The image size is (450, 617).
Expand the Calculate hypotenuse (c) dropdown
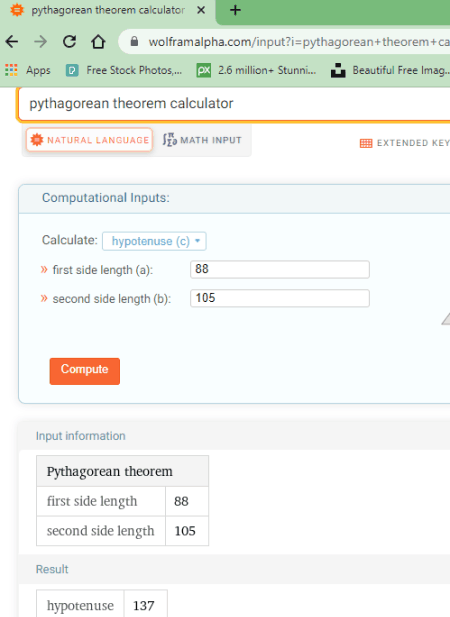154,241
